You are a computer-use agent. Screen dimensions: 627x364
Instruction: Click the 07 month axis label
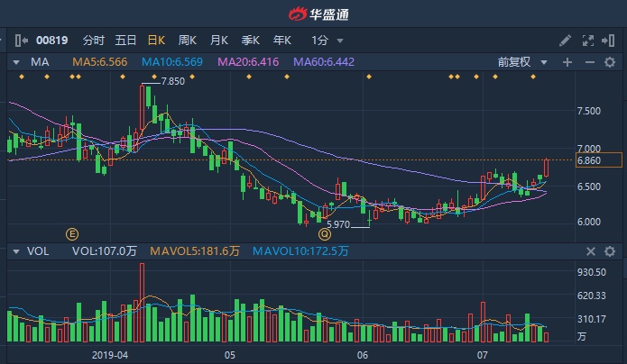click(x=483, y=355)
